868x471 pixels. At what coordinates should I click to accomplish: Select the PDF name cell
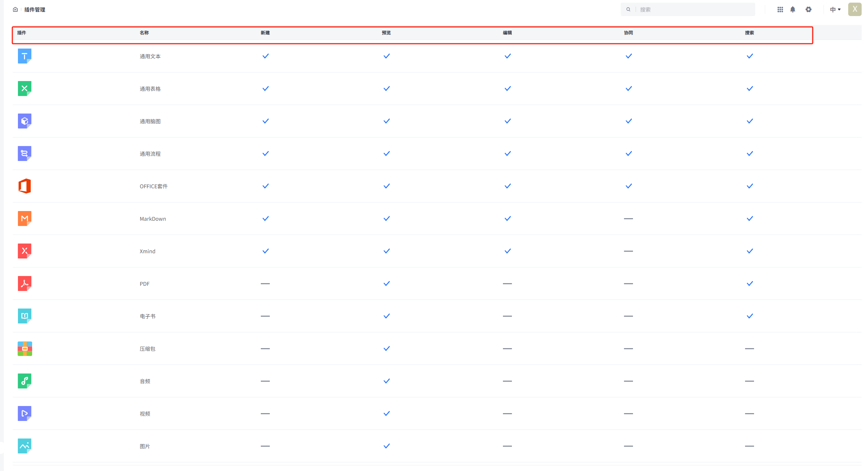pos(145,284)
